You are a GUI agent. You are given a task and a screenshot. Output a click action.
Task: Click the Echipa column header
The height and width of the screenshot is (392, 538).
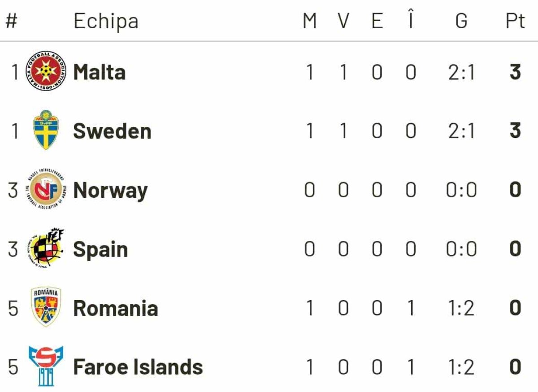point(106,21)
